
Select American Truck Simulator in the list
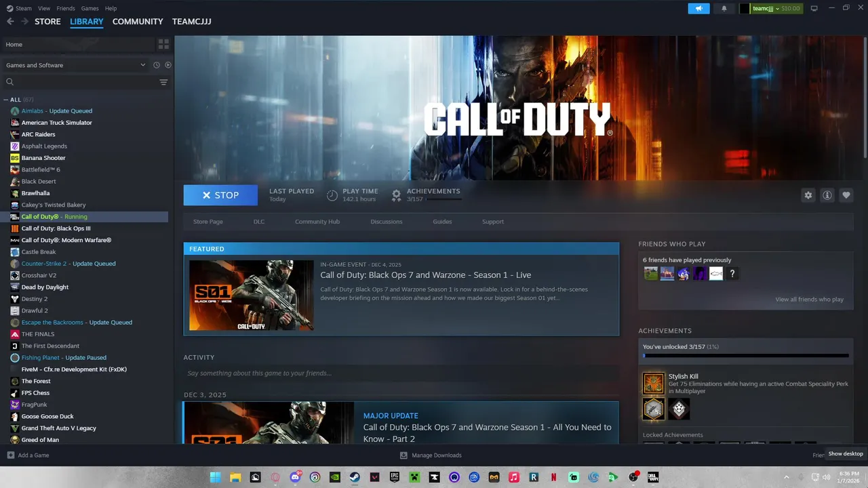click(x=56, y=123)
